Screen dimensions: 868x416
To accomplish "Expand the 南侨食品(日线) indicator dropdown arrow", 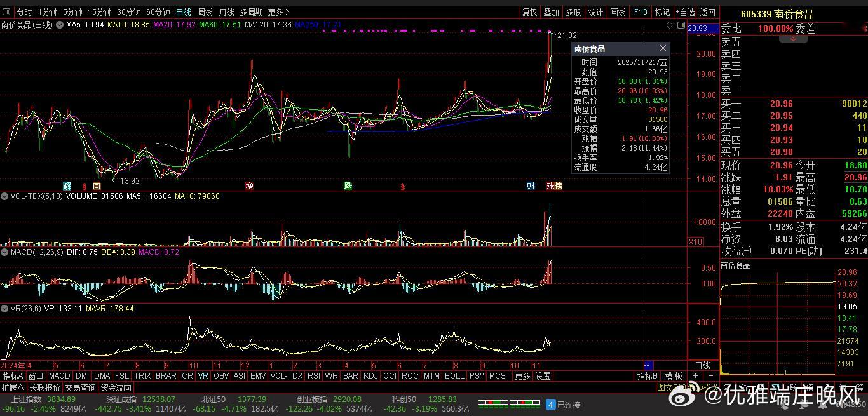I will click(60, 25).
